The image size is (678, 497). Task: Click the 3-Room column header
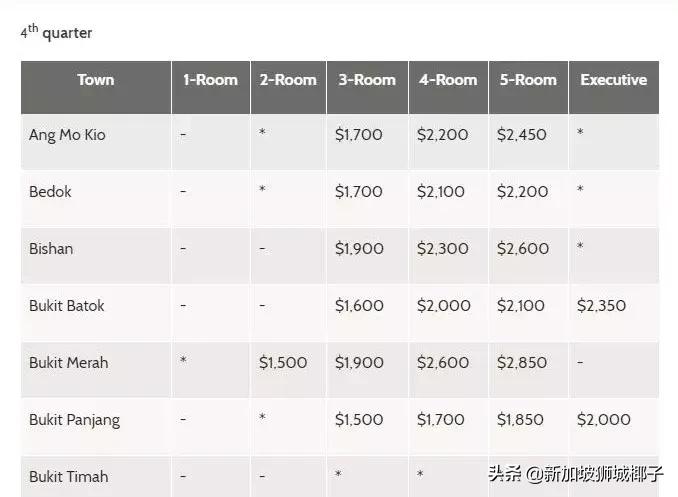pos(366,80)
